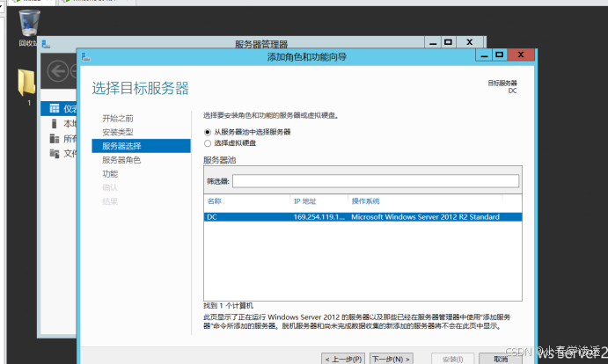Click the 找到 1 个计算机 status text
The image size is (608, 364).
[x=228, y=305]
